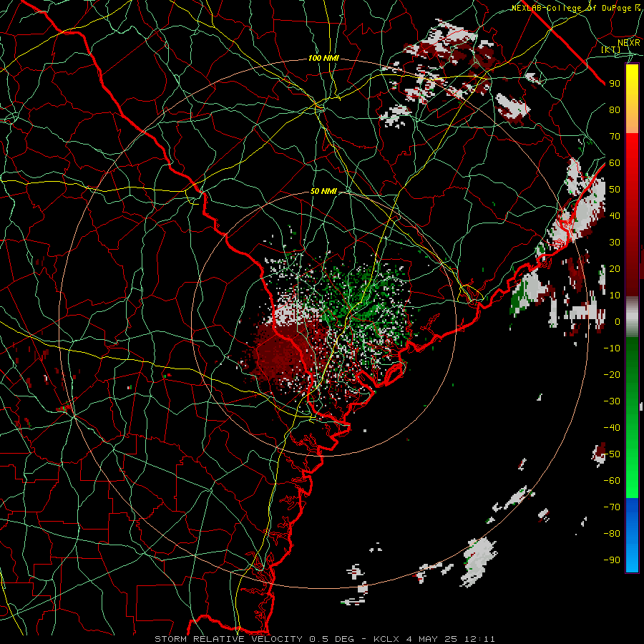Click the 20 value on the velocity scale
This screenshot has height=644, width=644.
coord(615,268)
